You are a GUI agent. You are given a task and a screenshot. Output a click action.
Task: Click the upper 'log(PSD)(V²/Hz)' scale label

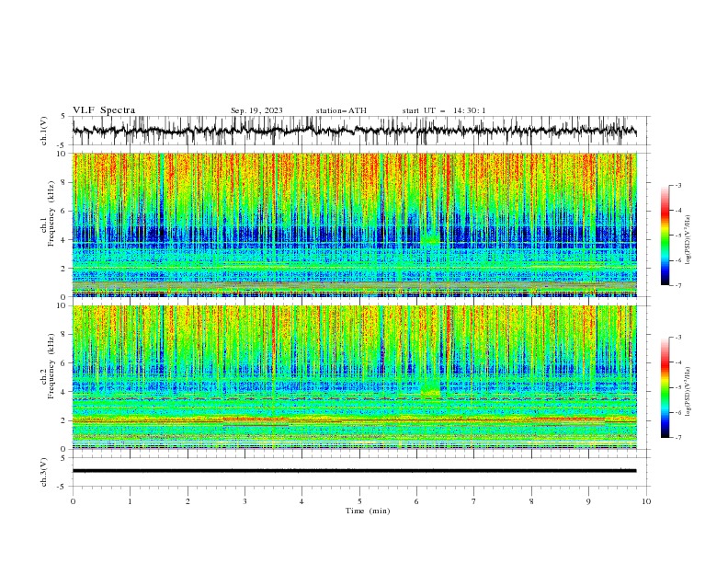(x=688, y=240)
